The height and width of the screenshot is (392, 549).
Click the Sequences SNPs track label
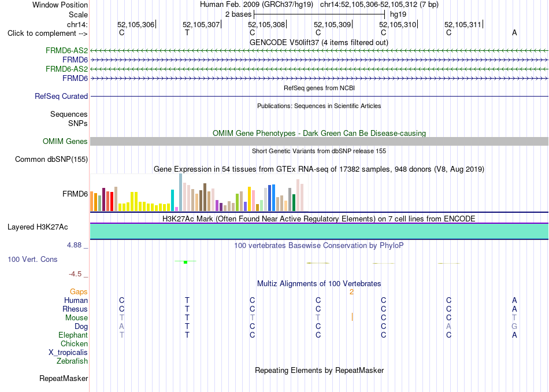(69, 119)
